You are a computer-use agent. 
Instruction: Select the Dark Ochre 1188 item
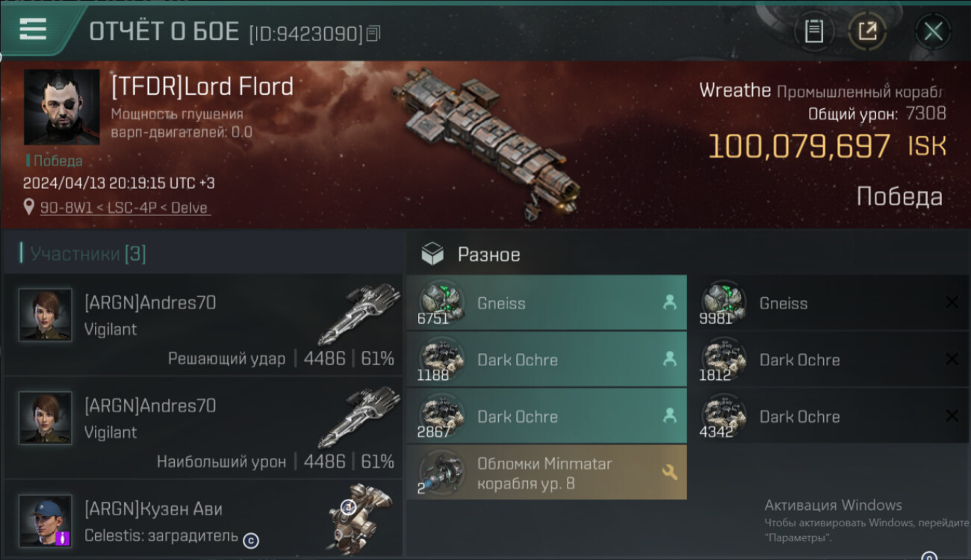coord(545,360)
